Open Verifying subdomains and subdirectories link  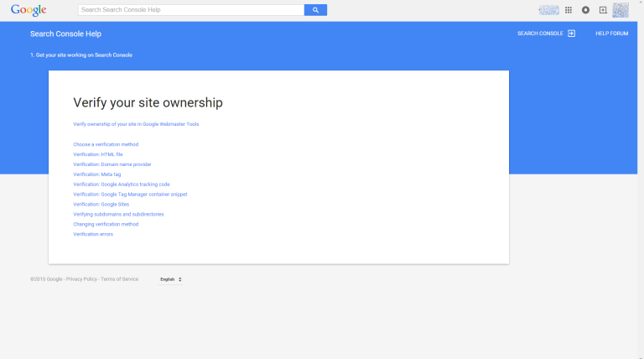click(x=118, y=215)
